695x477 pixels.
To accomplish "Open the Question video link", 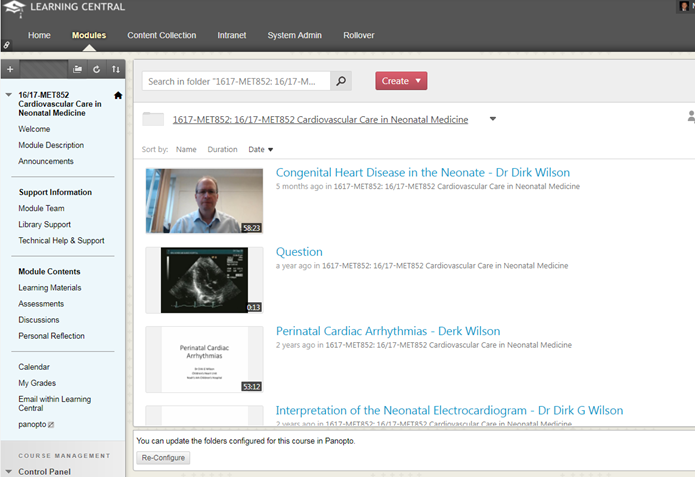I will pos(299,252).
